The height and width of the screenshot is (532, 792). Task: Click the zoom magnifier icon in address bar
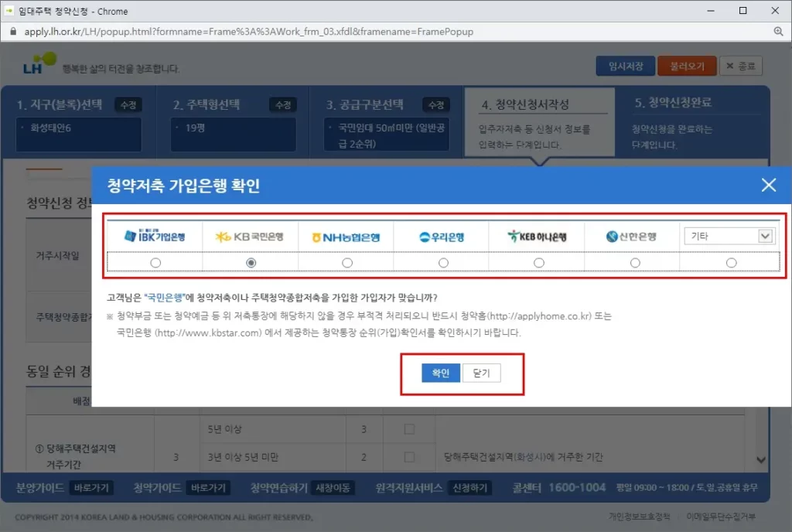pyautogui.click(x=778, y=32)
